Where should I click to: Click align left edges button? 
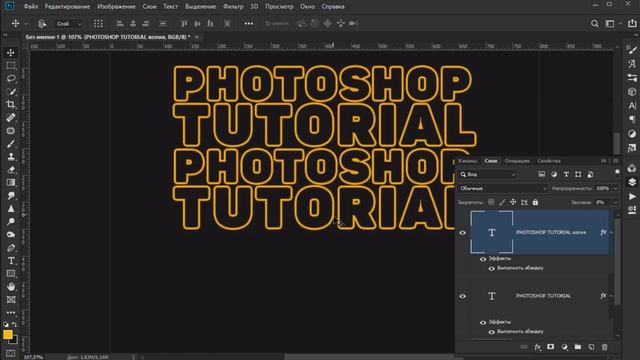(120, 24)
